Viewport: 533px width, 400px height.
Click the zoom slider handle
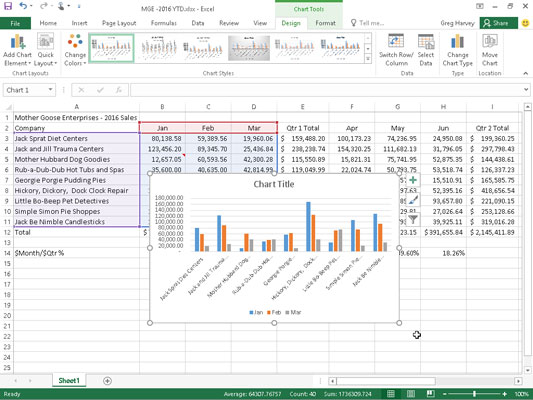click(474, 394)
